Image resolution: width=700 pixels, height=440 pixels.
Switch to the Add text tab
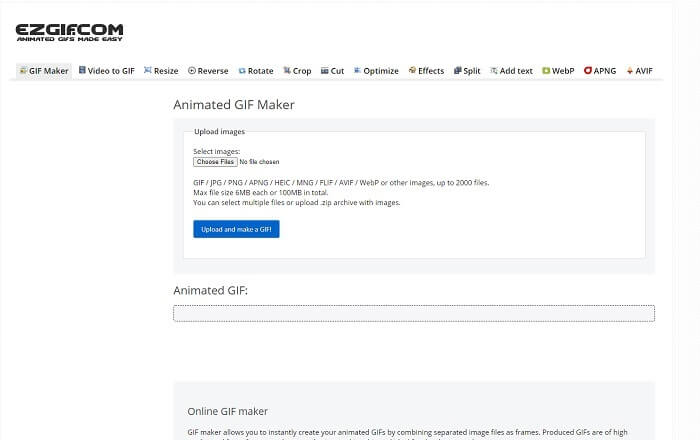516,71
